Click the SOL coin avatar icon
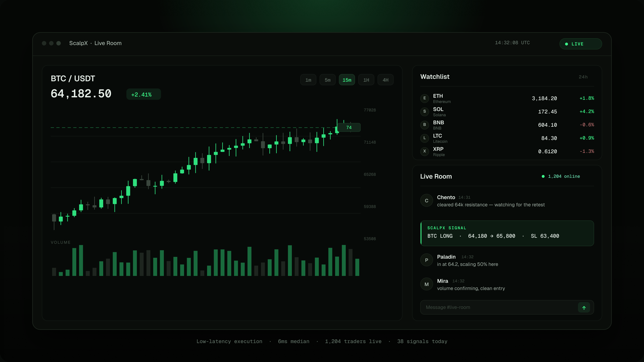This screenshot has height=362, width=644. pyautogui.click(x=424, y=111)
